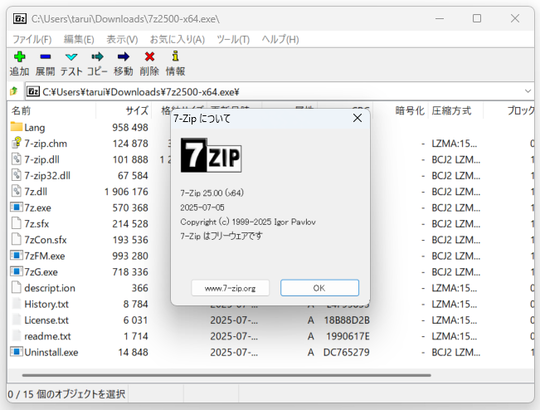Expand the address path dropdown arrow

click(528, 91)
